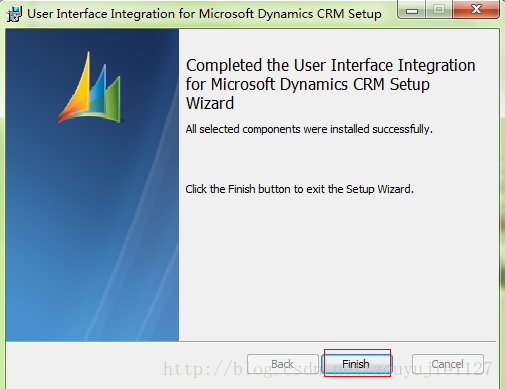The width and height of the screenshot is (505, 389).
Task: Click the grayed-out Back button
Action: tap(283, 364)
